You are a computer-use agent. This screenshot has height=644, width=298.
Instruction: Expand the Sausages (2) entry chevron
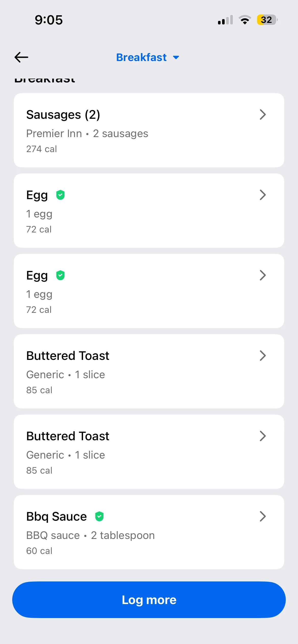[x=263, y=114]
